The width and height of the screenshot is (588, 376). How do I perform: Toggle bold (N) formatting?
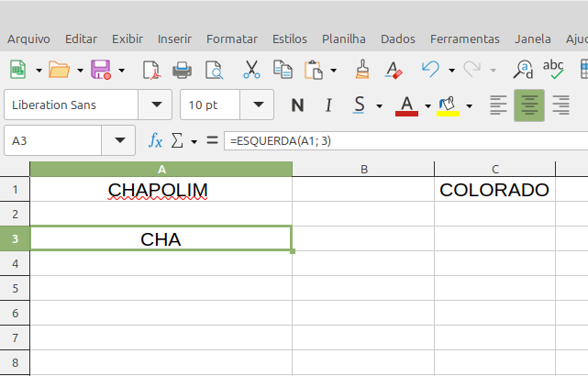coord(297,105)
